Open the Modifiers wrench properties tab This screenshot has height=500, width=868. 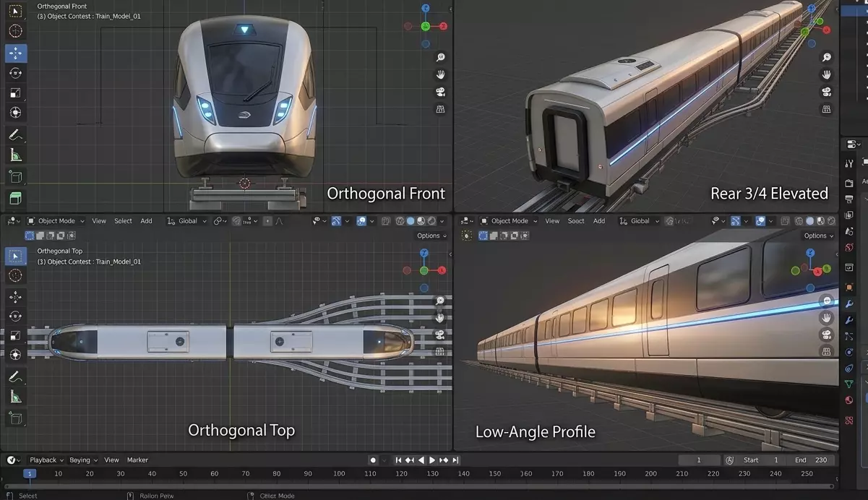pyautogui.click(x=849, y=304)
